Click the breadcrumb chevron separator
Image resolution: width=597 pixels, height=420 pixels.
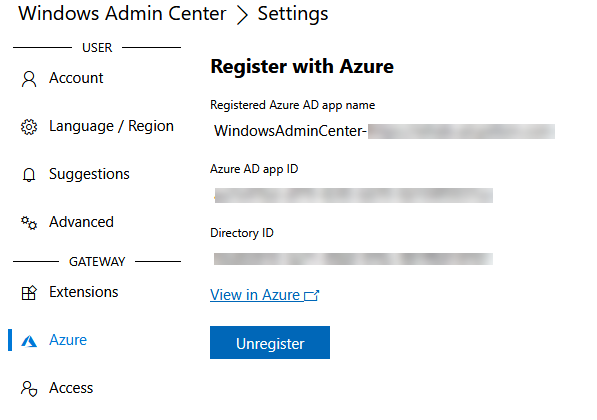242,15
